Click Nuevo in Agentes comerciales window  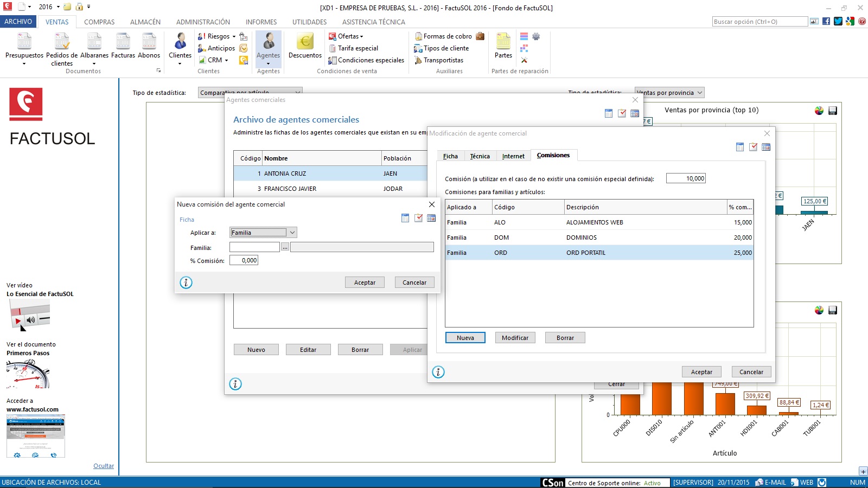point(256,350)
